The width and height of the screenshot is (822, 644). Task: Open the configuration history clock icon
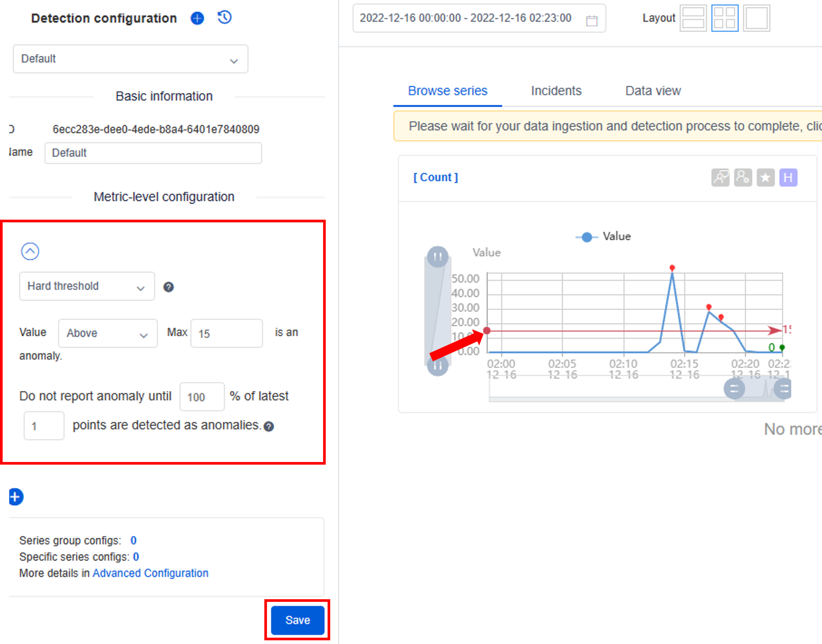(x=225, y=18)
